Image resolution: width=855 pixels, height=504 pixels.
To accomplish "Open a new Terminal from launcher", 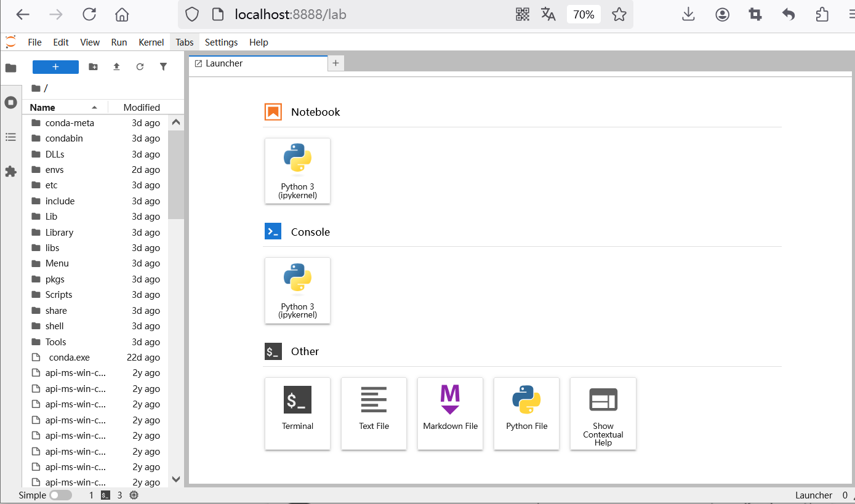I will coord(298,414).
